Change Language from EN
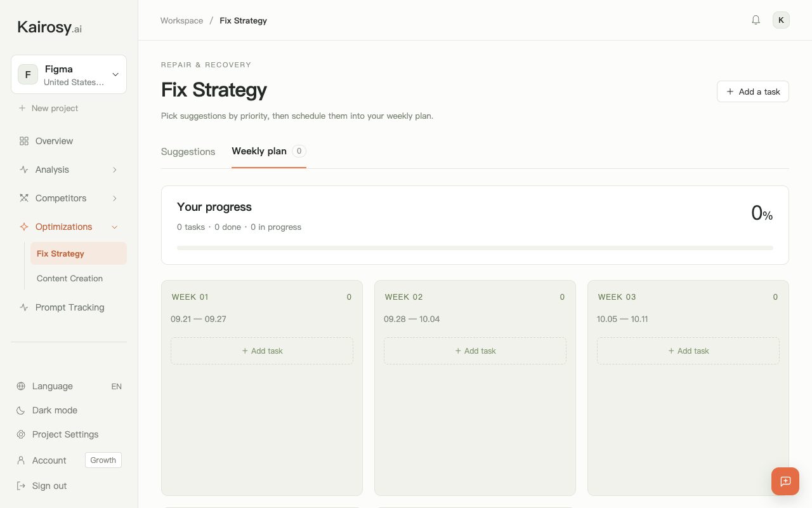Image resolution: width=812 pixels, height=508 pixels. pyautogui.click(x=116, y=386)
